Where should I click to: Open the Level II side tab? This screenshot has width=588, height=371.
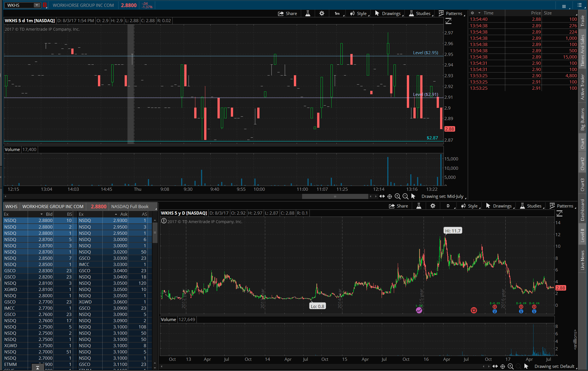coord(583,234)
